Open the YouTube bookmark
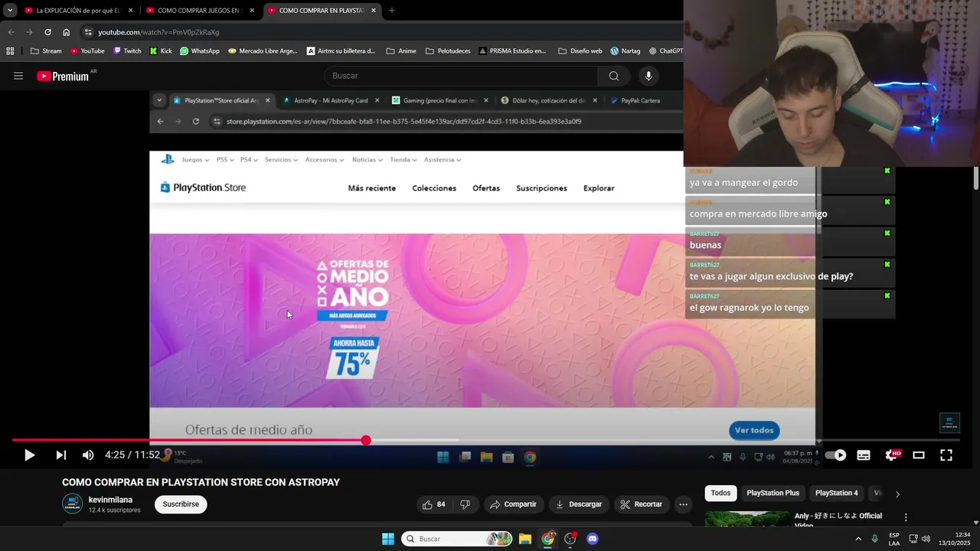980x551 pixels. pyautogui.click(x=87, y=51)
